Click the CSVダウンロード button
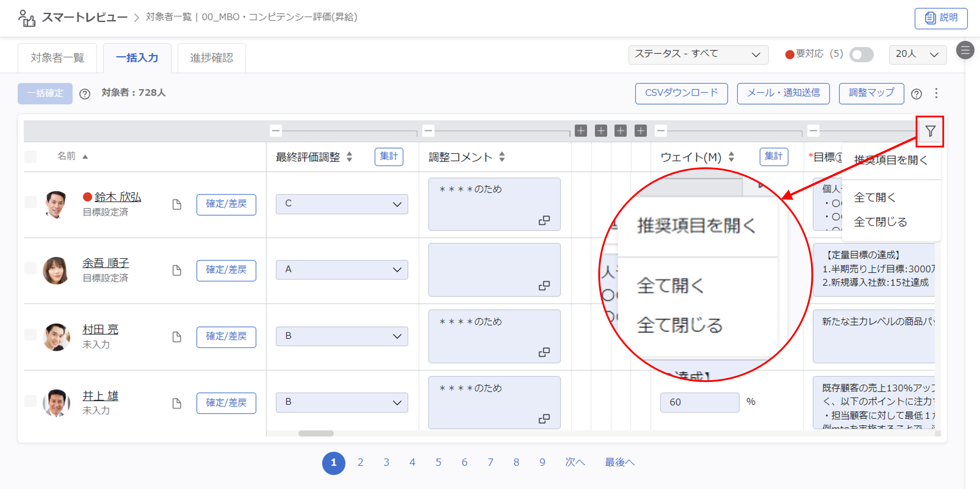 tap(681, 93)
